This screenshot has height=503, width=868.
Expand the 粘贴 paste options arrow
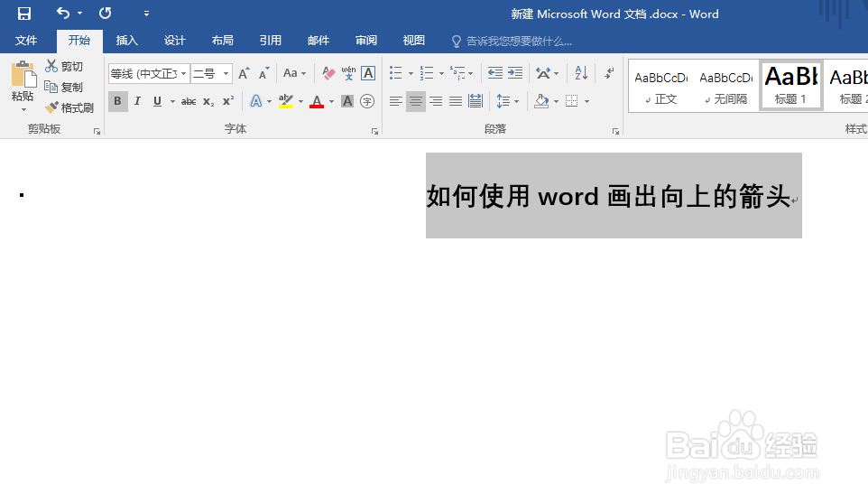pos(23,109)
